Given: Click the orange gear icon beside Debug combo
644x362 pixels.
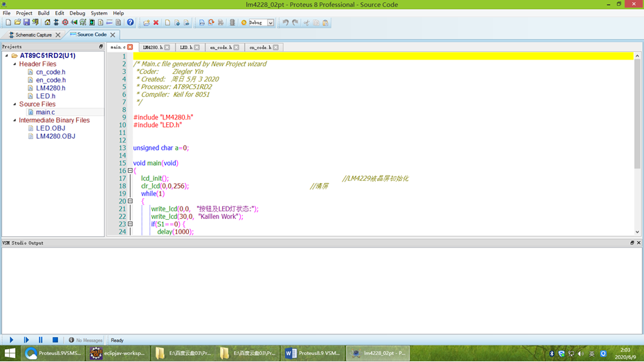Looking at the screenshot, I should (243, 23).
